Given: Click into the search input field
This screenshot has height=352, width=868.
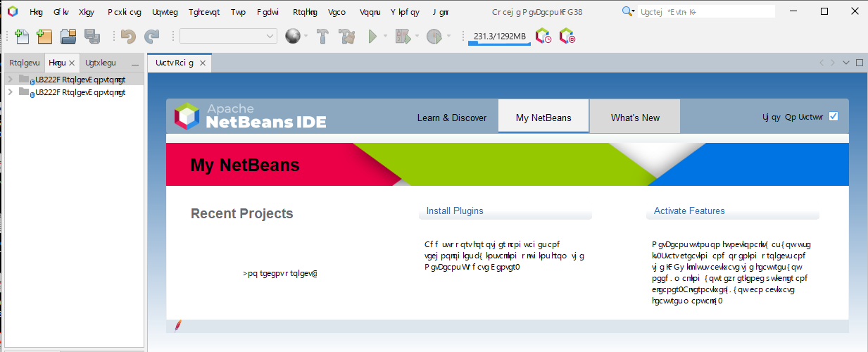Looking at the screenshot, I should [x=706, y=12].
